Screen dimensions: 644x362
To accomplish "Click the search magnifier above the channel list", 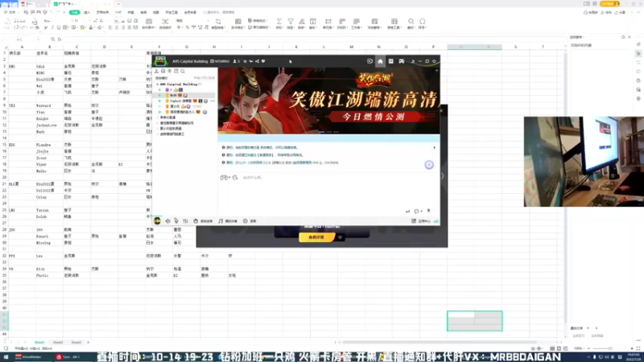I will coord(183,71).
